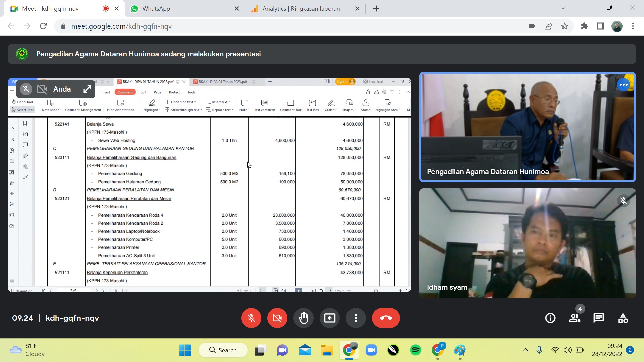Select the Text Box annotation tool
The width and height of the screenshot is (644, 362).
click(312, 105)
